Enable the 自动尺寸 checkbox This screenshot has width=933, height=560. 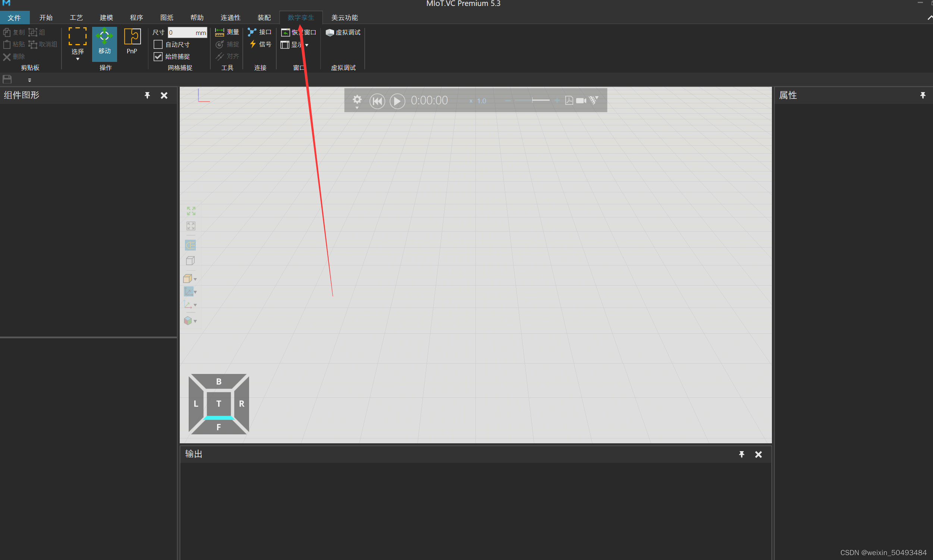(x=158, y=44)
